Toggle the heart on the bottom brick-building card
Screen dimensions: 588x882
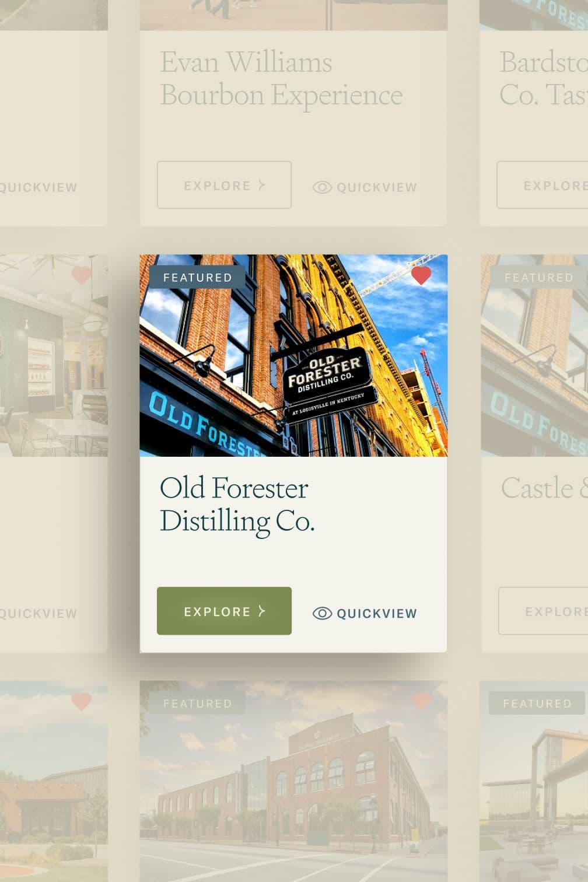[x=421, y=701]
